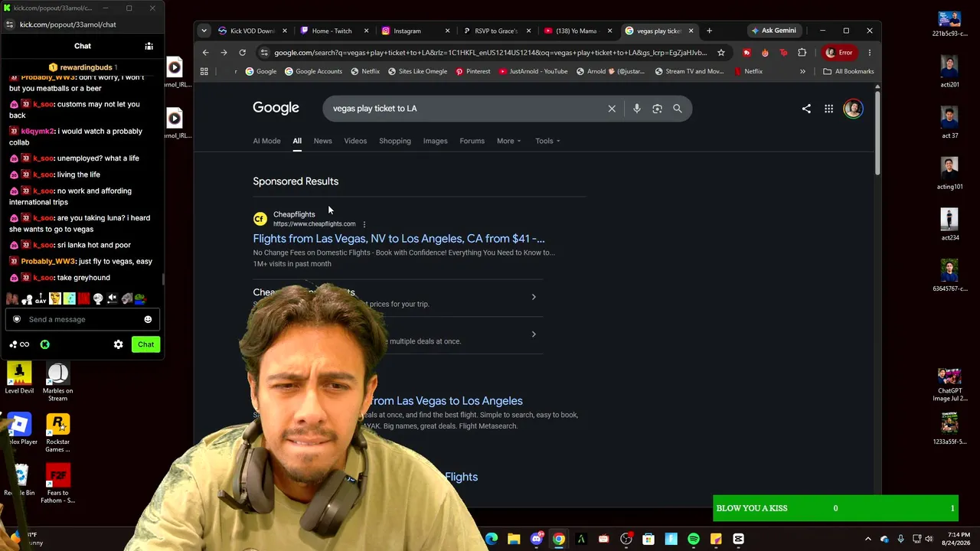Click the profile Error button in Chrome
Image resolution: width=980 pixels, height=551 pixels.
point(838,53)
